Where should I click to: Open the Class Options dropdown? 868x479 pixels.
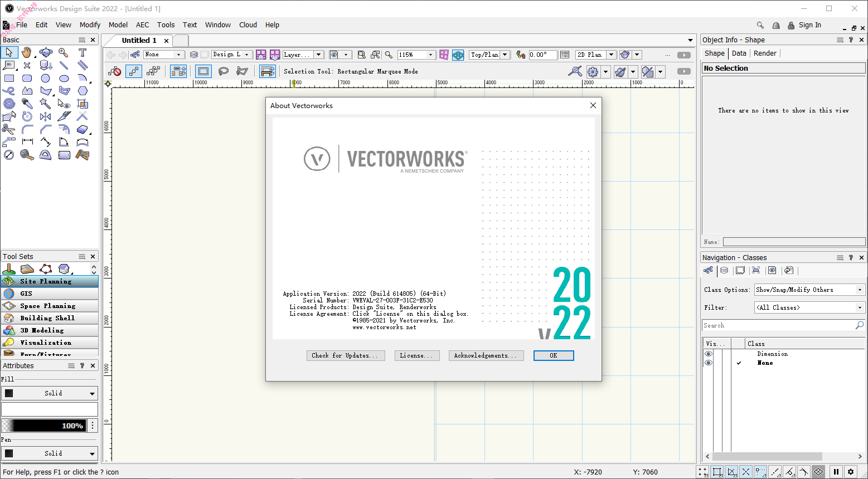tap(809, 290)
